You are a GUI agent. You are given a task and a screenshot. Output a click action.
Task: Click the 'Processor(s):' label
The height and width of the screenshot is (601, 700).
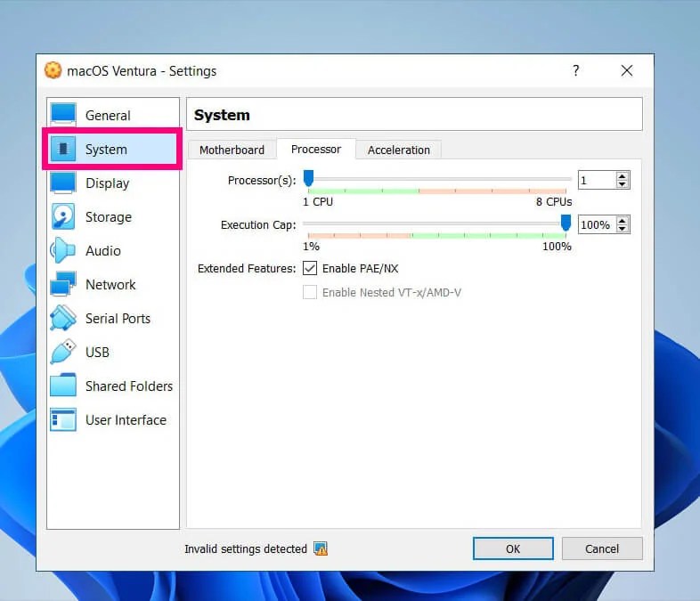(x=262, y=180)
